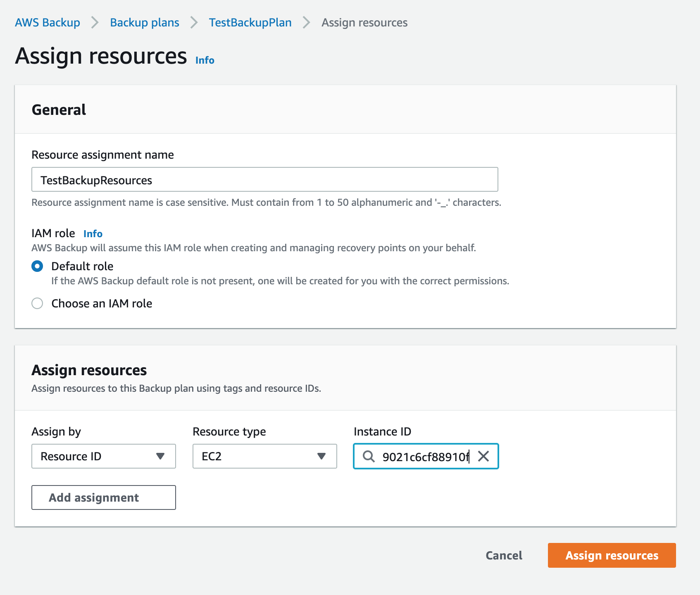Click the Assign by label

point(56,431)
